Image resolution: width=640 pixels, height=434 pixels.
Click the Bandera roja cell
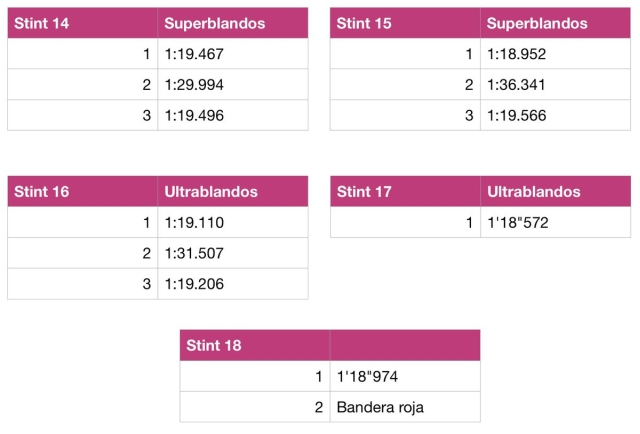[405, 407]
